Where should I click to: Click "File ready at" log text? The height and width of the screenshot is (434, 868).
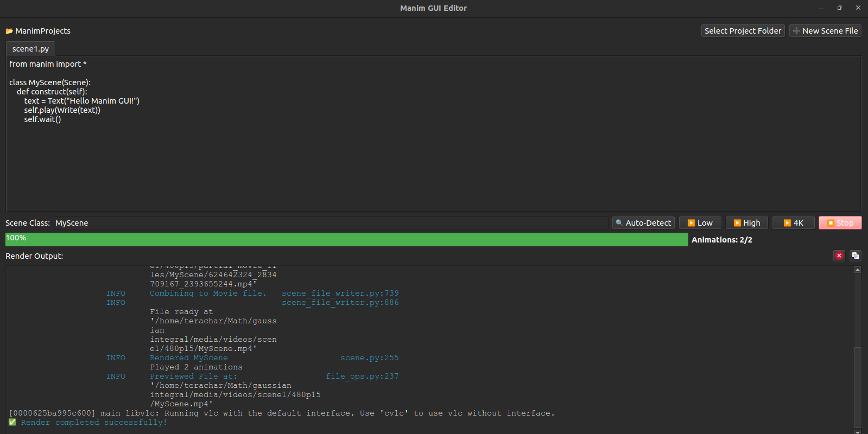(181, 312)
